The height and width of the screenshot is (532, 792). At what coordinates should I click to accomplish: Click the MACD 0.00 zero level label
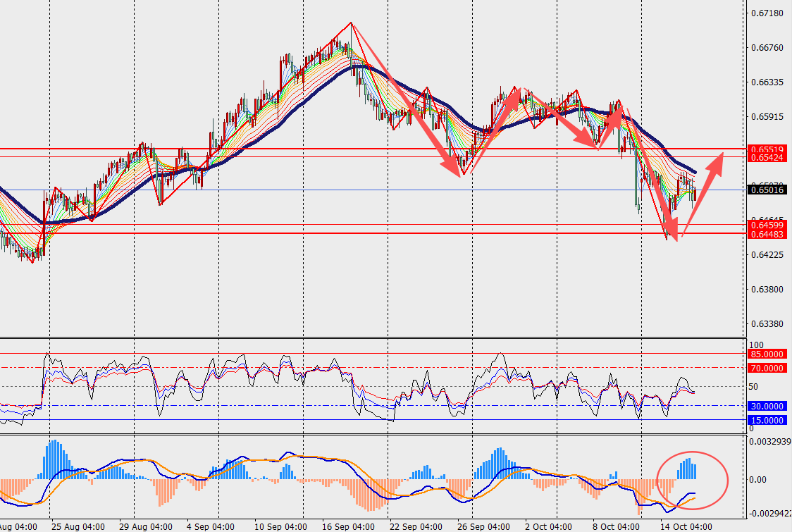(x=757, y=479)
